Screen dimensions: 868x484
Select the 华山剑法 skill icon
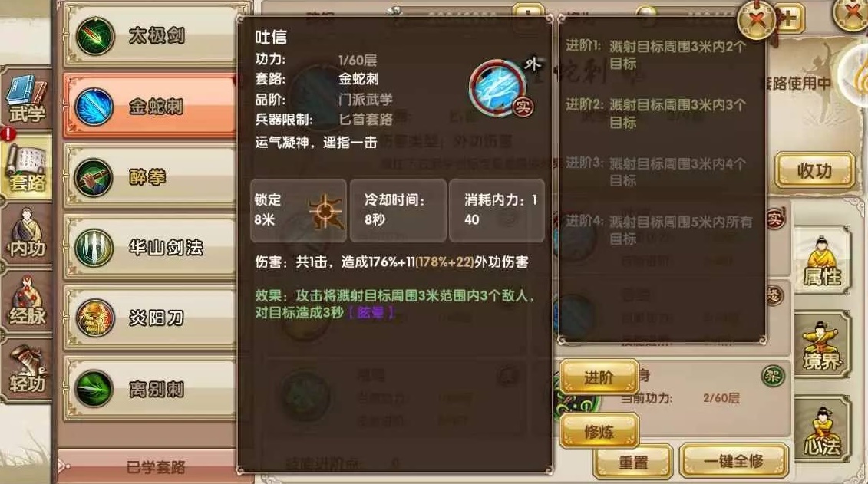point(94,247)
